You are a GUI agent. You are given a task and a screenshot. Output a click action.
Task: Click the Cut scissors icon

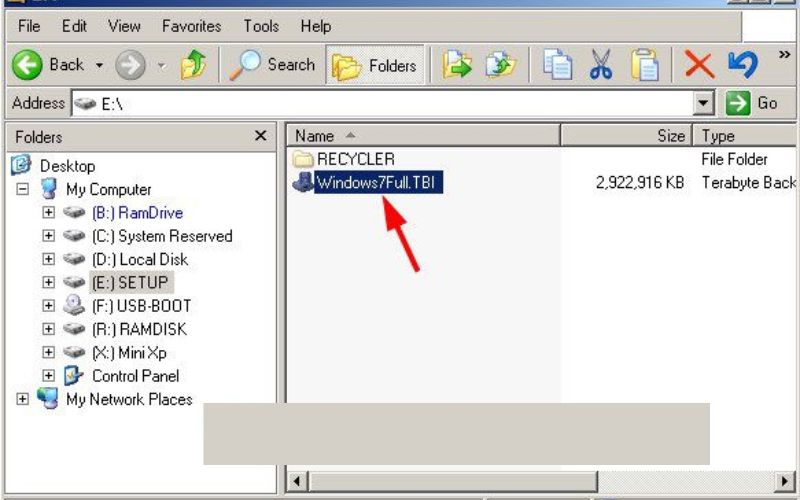(x=601, y=65)
